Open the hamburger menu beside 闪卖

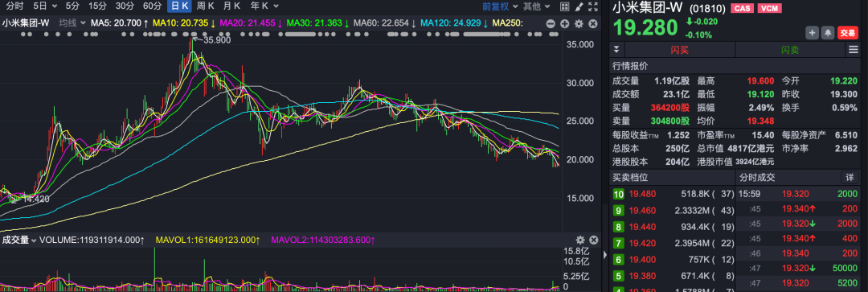coord(853,50)
